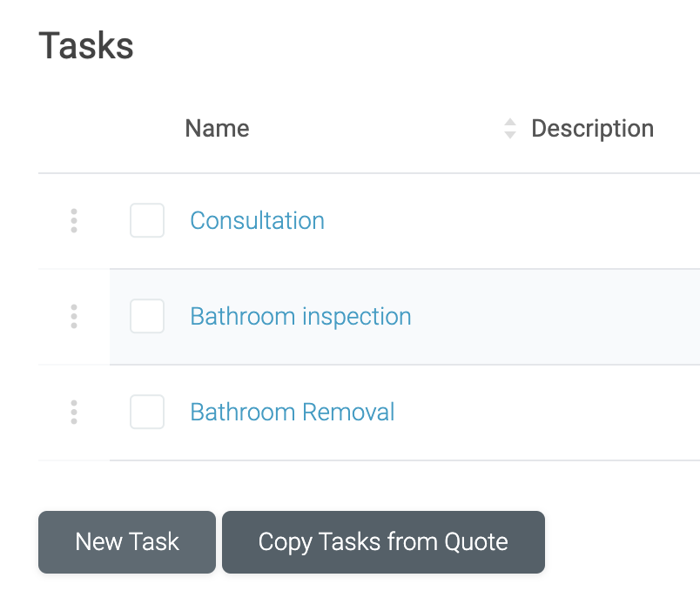Image resolution: width=700 pixels, height=611 pixels.
Task: Click the vertical dots beside Bathroom inspection
Action: pos(74,316)
